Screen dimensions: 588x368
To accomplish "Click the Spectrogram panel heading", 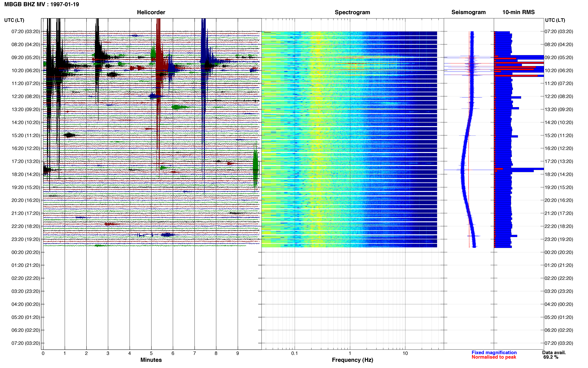I will pyautogui.click(x=352, y=12).
